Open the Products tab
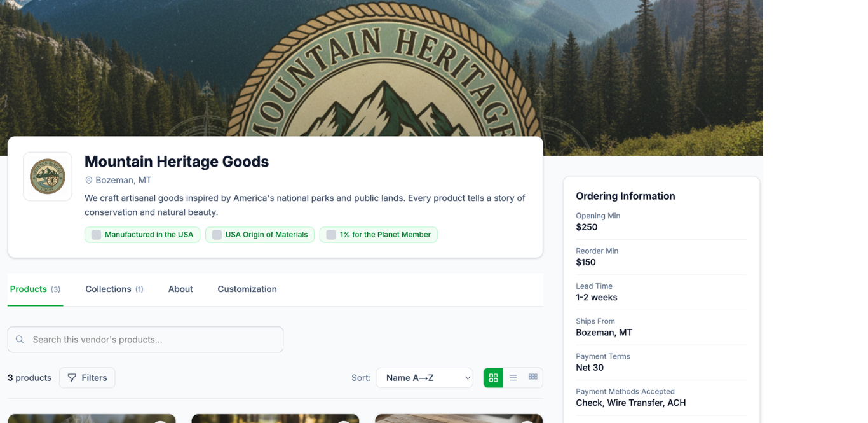The height and width of the screenshot is (423, 868). pyautogui.click(x=36, y=289)
